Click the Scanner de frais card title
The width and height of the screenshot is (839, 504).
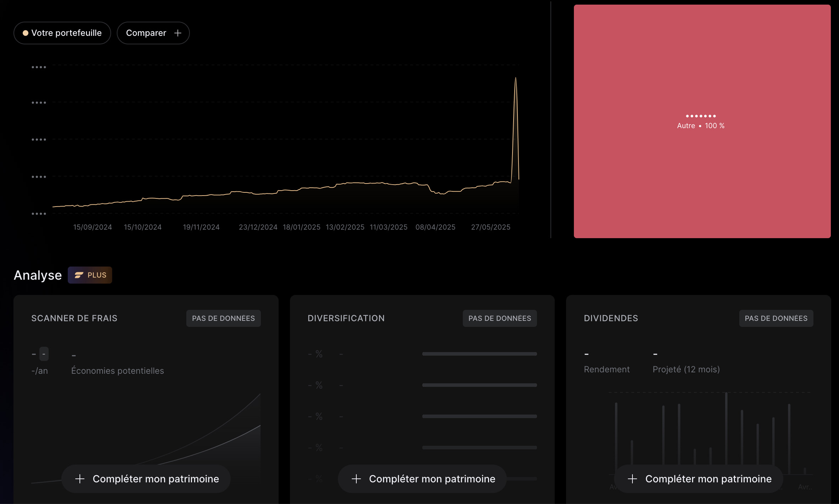[x=74, y=318]
